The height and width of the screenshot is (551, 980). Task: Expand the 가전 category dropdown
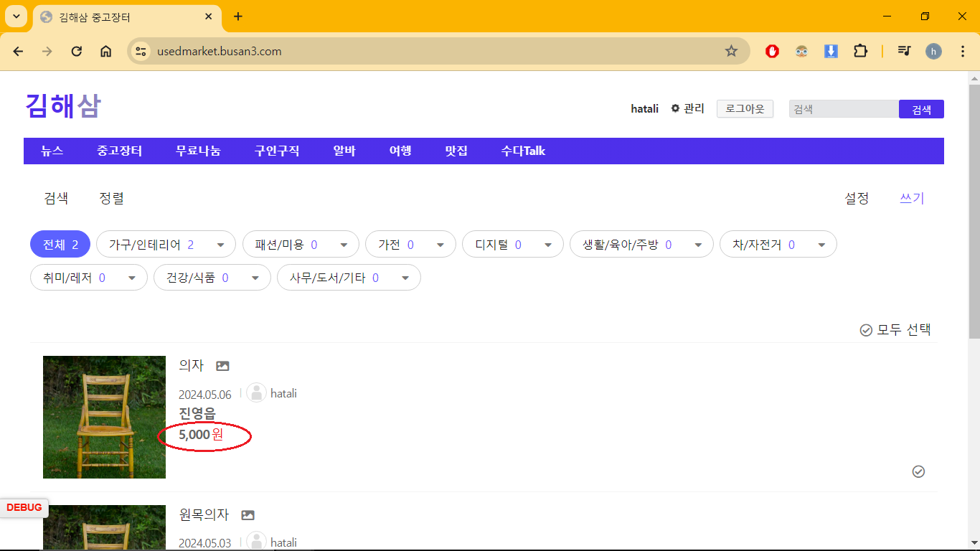[441, 245]
